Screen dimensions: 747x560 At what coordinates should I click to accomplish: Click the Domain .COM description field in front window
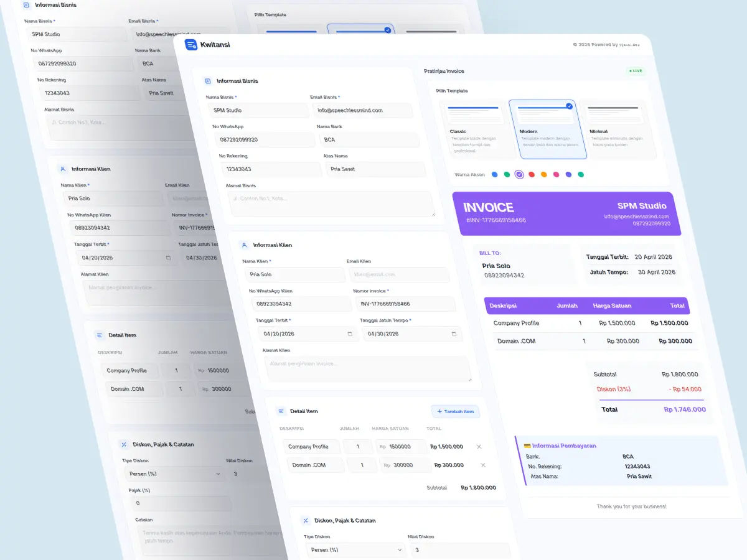316,465
